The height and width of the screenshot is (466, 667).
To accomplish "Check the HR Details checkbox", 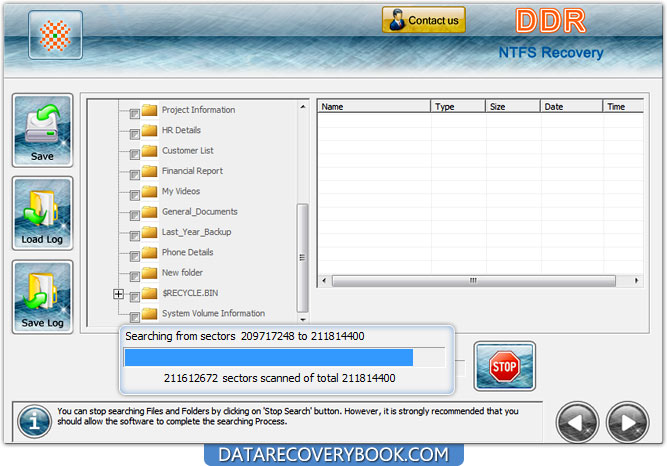I will point(134,134).
